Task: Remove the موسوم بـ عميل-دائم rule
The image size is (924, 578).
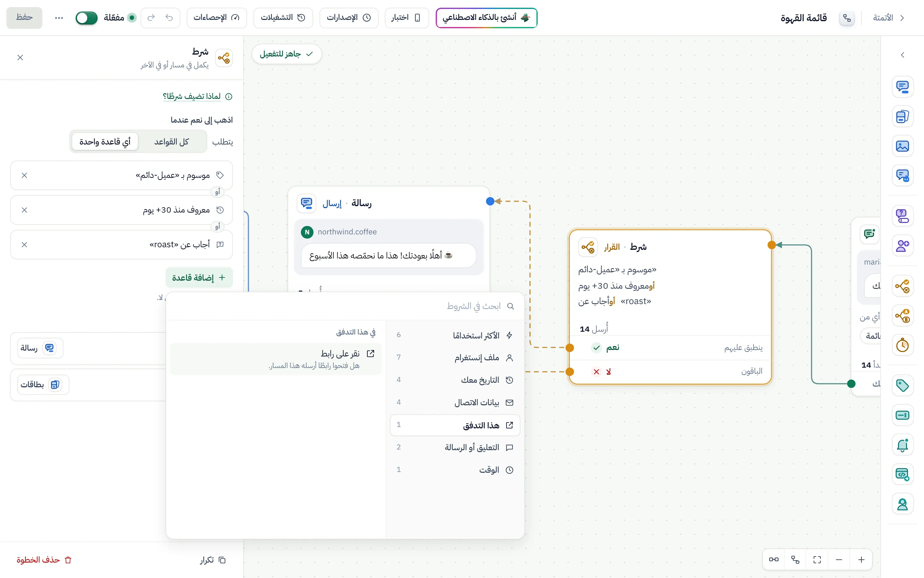Action: (24, 175)
